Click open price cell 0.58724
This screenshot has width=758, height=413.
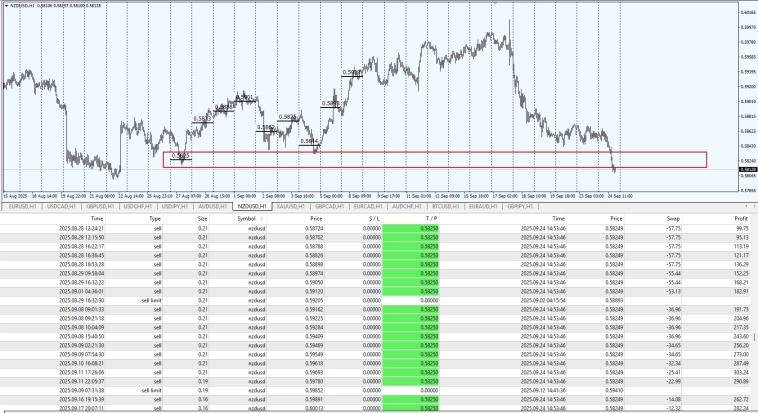pos(314,228)
